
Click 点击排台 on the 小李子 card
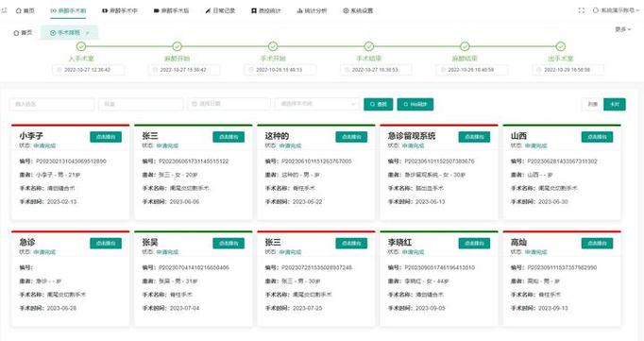(x=106, y=137)
